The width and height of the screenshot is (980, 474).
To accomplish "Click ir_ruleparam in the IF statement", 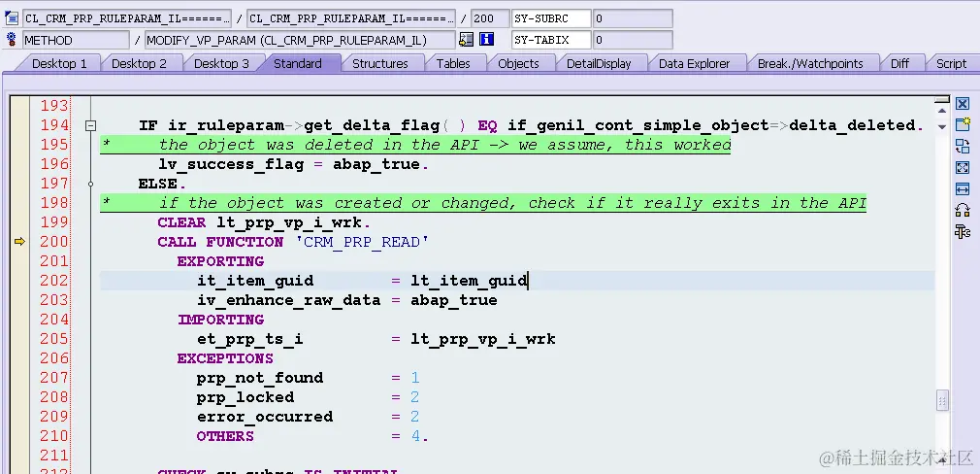I will pos(226,125).
